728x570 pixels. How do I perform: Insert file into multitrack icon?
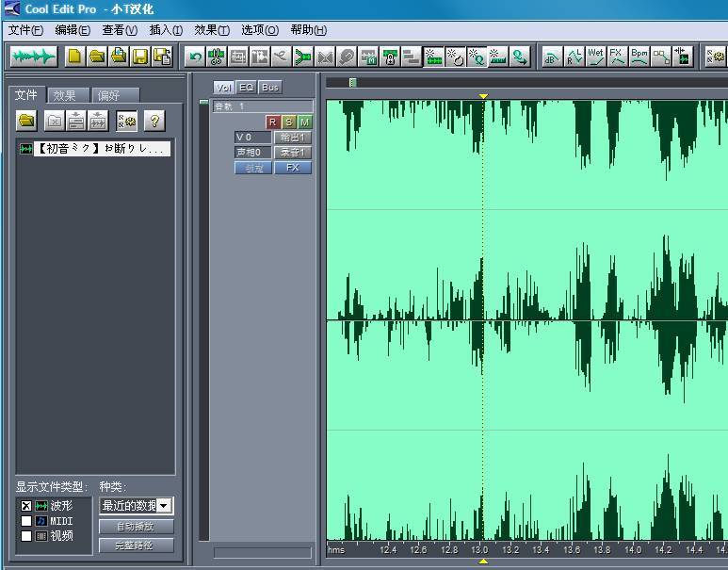[75, 122]
